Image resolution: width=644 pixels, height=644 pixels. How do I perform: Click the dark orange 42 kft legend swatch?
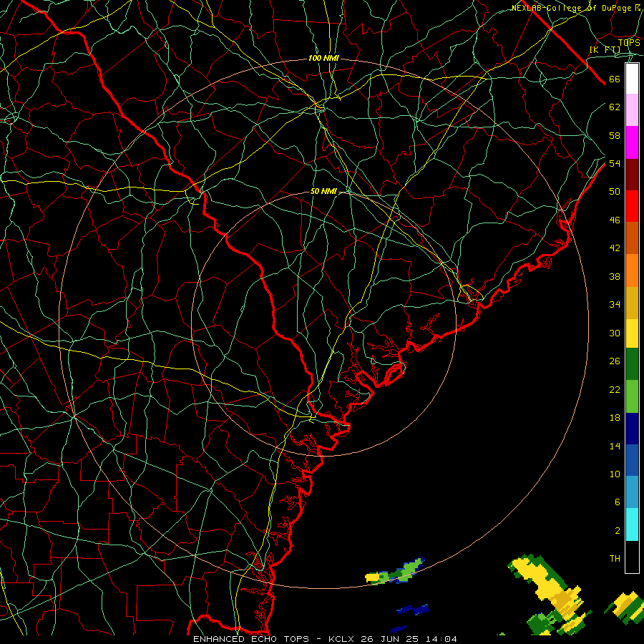632,238
